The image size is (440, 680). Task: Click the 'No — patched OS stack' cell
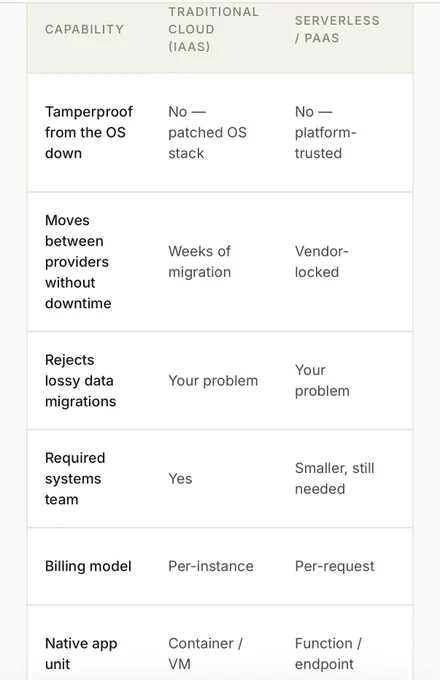point(207,132)
